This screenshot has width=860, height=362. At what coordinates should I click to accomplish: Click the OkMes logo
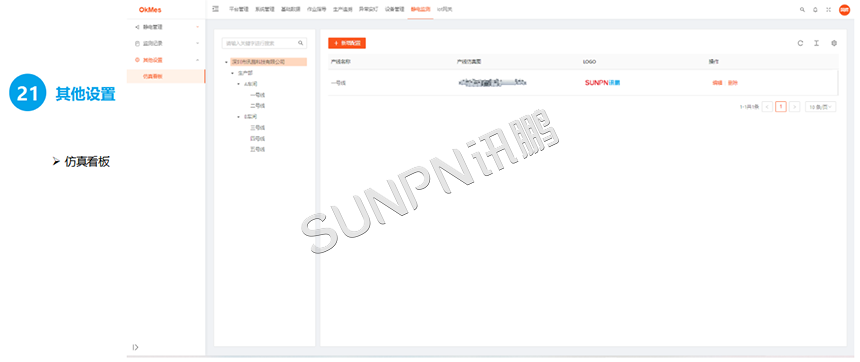150,10
